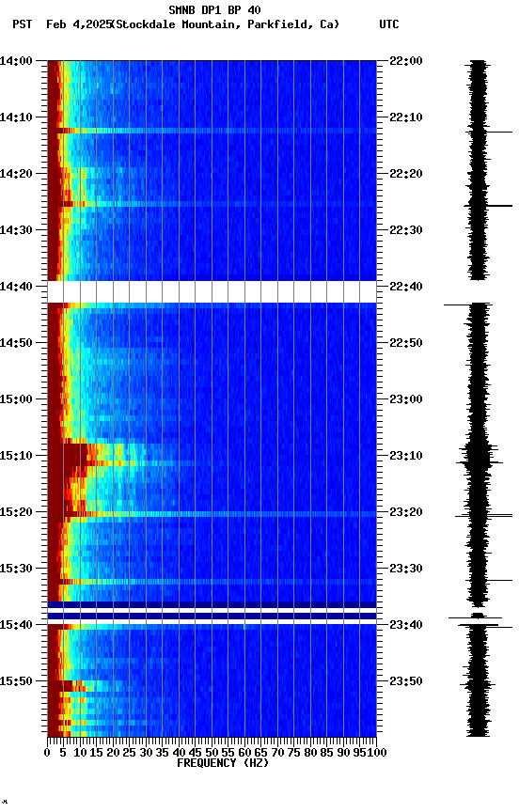This screenshot has width=519, height=812.
Task: Click the "UTC" timezone label
Action: [389, 24]
